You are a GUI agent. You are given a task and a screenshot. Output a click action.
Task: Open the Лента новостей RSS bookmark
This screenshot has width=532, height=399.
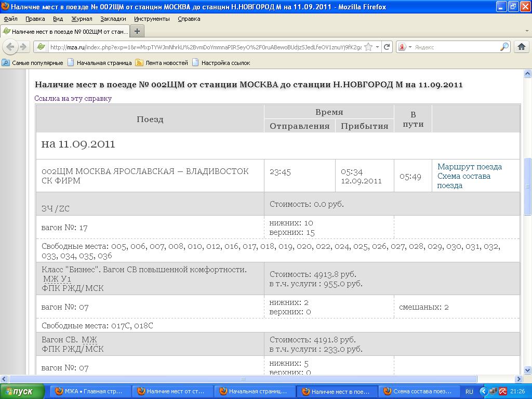[x=162, y=63]
